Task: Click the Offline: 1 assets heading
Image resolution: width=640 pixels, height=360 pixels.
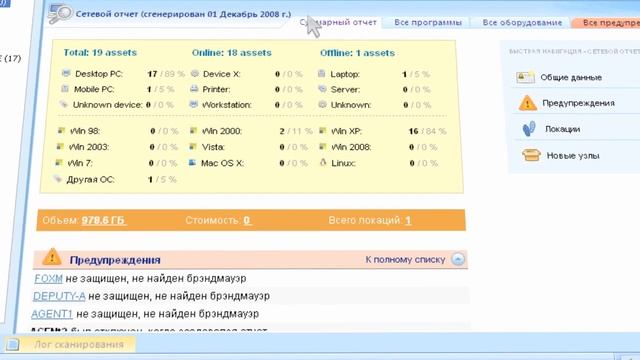Action: point(357,53)
